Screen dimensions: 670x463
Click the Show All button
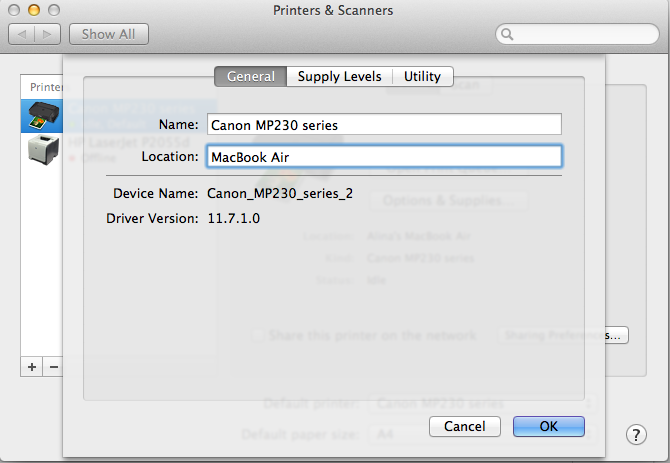109,34
